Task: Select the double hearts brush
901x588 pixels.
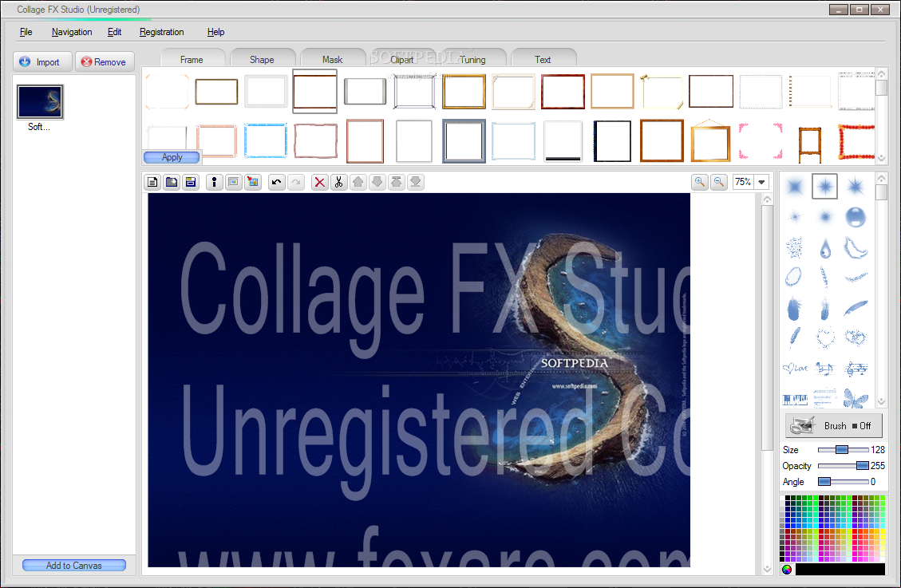Action: (x=856, y=337)
